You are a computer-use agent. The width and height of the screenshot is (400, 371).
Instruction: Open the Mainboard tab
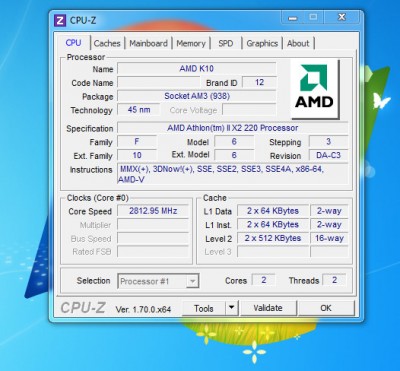pyautogui.click(x=148, y=43)
